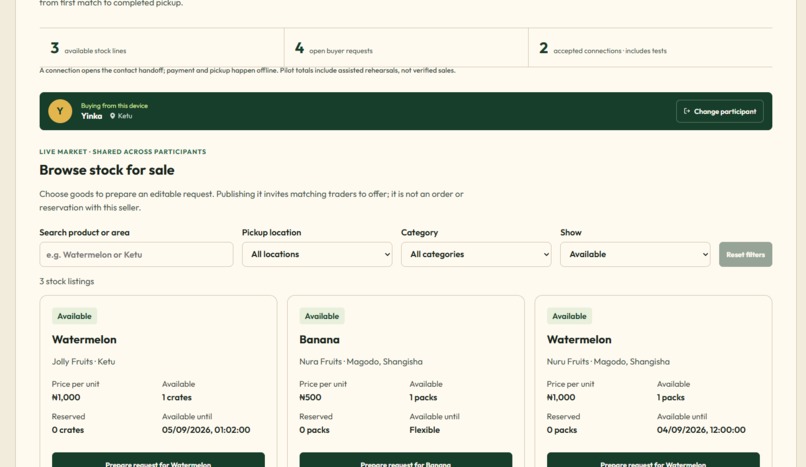Screen dimensions: 806x467
Task: Click the Banana card title
Action: pos(319,340)
